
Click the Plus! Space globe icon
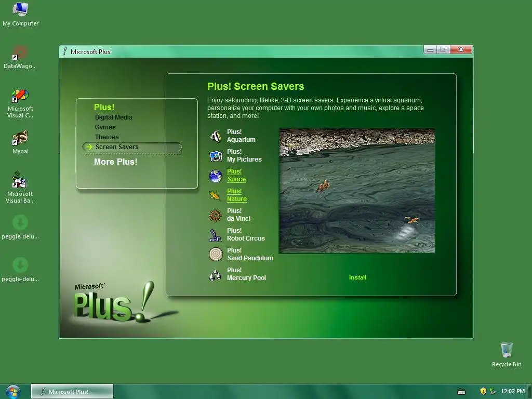[216, 176]
